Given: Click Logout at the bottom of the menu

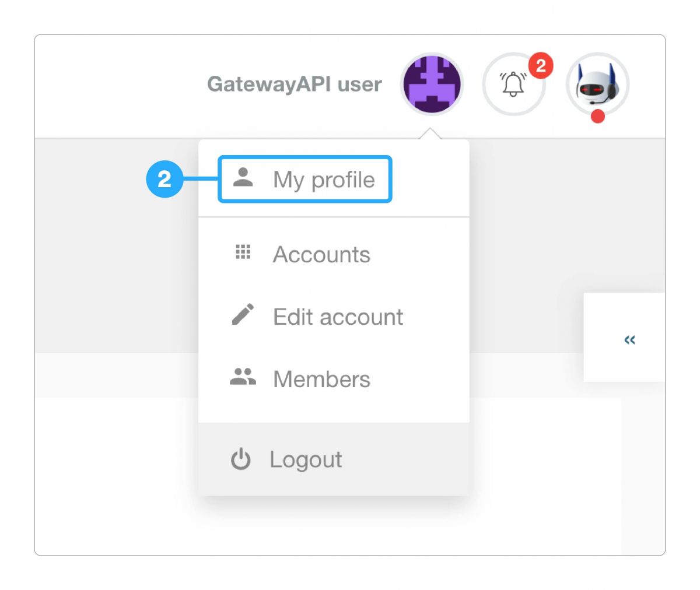Looking at the screenshot, I should coord(306,459).
